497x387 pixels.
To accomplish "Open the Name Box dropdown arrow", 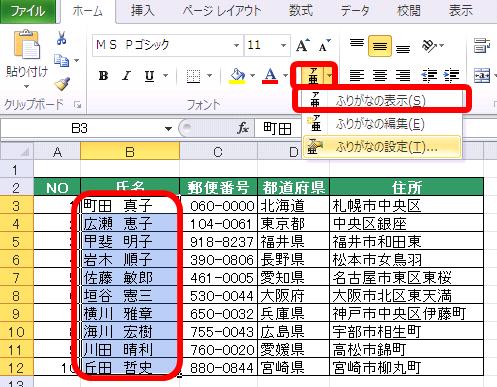I will point(168,129).
